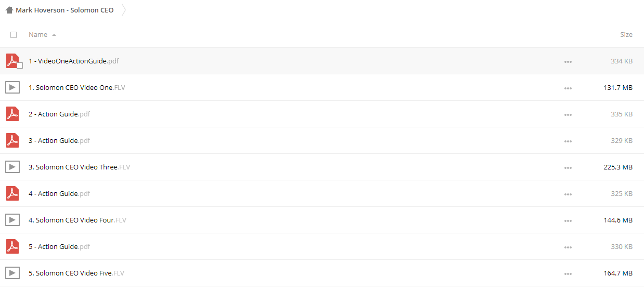Screen dimensions: 644x289
Task: Open Mark Hoverson - Solomon CEO breadcrumb link
Action: click(65, 10)
